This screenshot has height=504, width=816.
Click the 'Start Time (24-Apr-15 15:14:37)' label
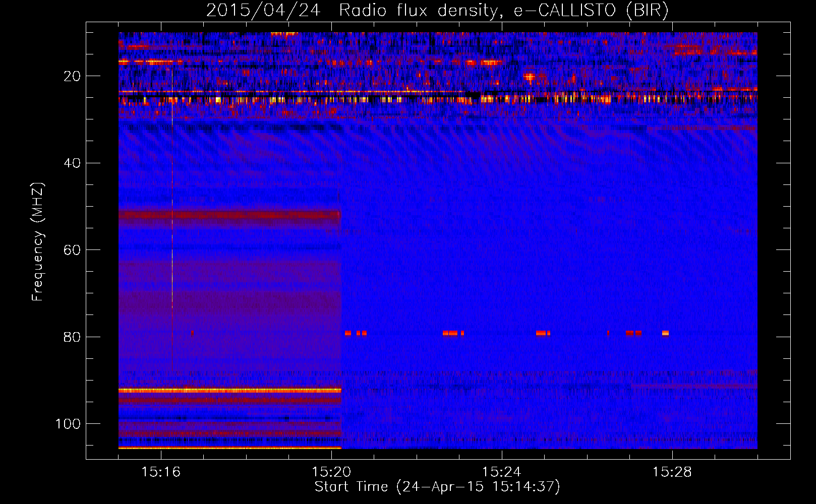[x=437, y=487]
